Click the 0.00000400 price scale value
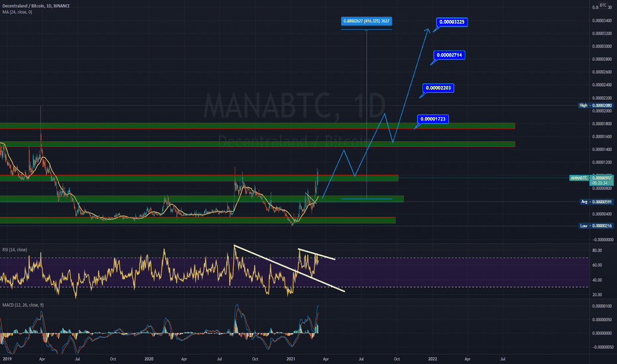This screenshot has height=364, width=617. tap(602, 214)
